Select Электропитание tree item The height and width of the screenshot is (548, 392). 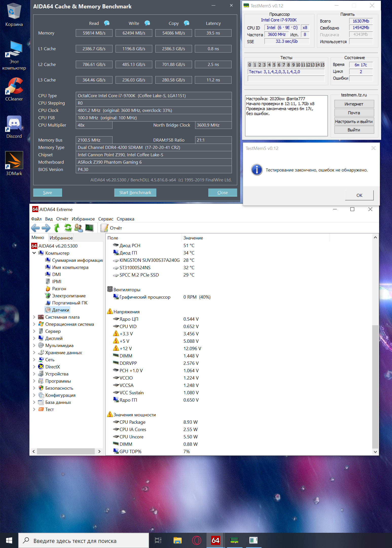click(x=65, y=296)
